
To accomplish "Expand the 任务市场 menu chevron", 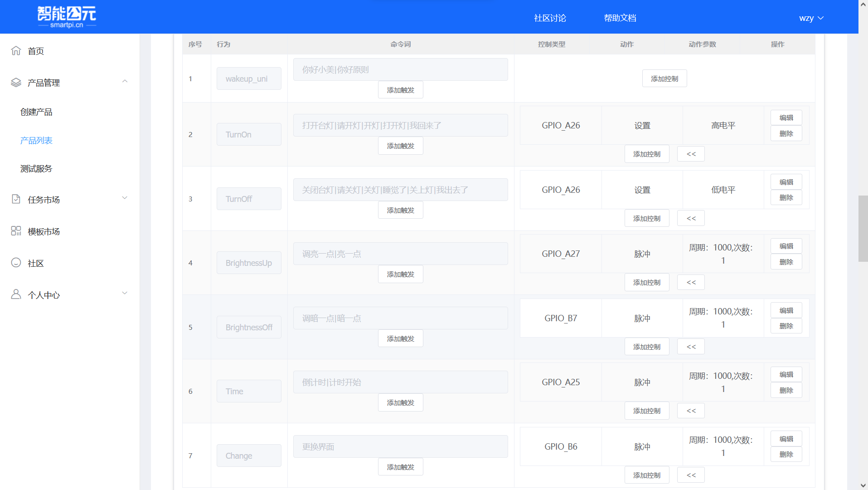I will [125, 198].
